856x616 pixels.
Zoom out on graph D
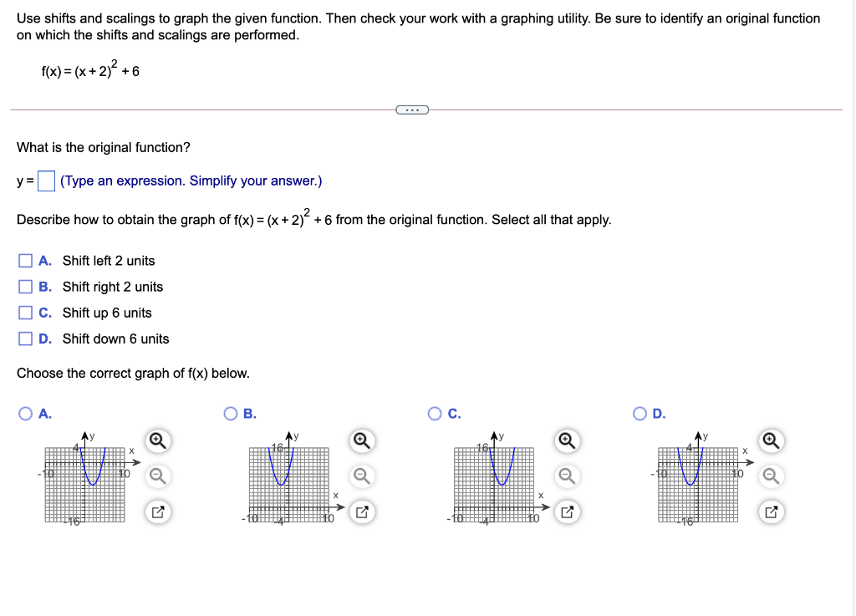(771, 476)
